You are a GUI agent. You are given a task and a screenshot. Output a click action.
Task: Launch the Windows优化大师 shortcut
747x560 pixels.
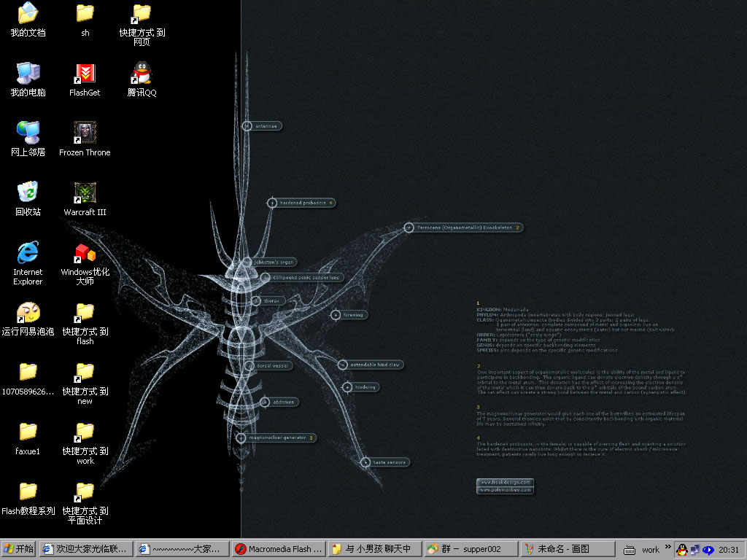click(85, 263)
